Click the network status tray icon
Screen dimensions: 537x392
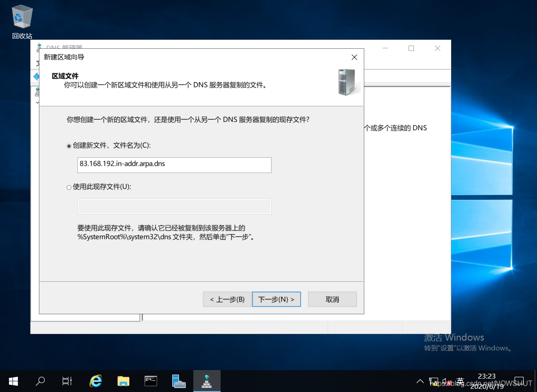[434, 381]
